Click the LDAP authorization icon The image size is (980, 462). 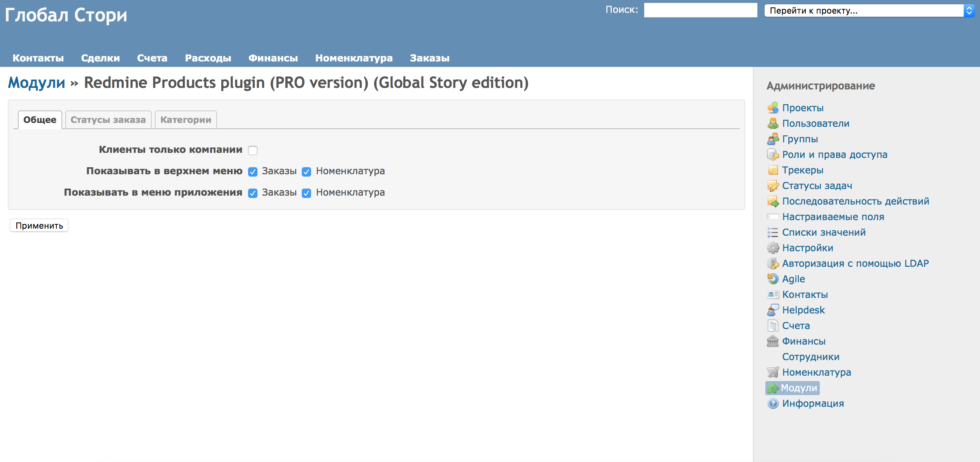point(773,263)
